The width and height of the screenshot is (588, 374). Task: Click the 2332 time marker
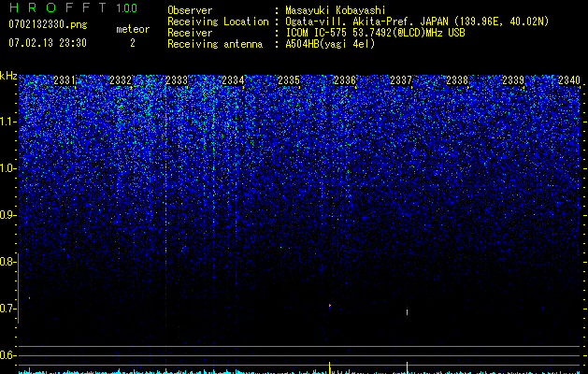tap(121, 80)
